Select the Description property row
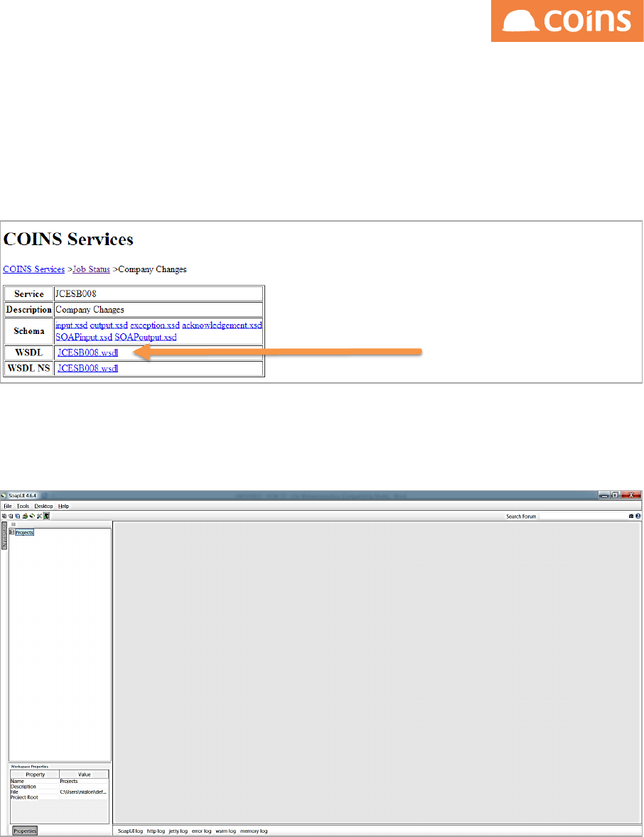 point(59,787)
